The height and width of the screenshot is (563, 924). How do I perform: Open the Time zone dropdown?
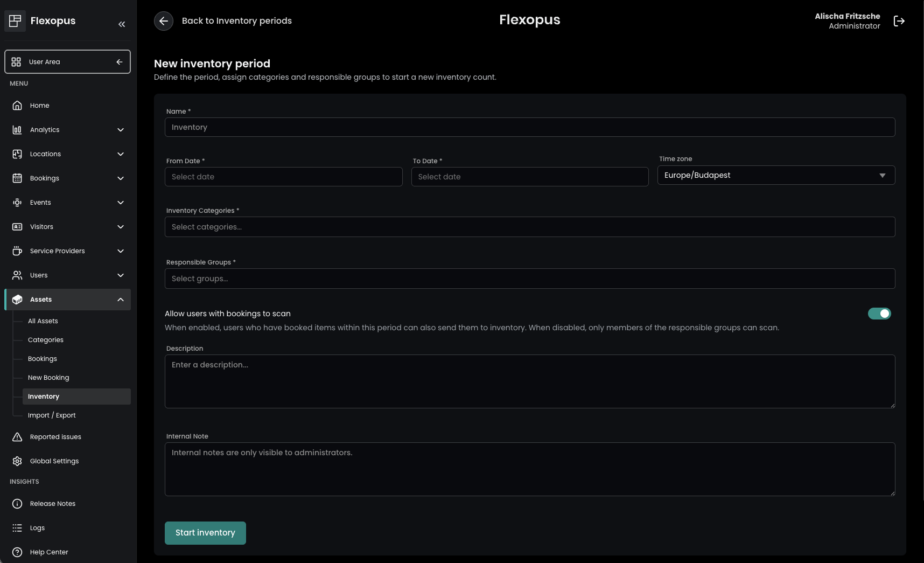pos(776,175)
